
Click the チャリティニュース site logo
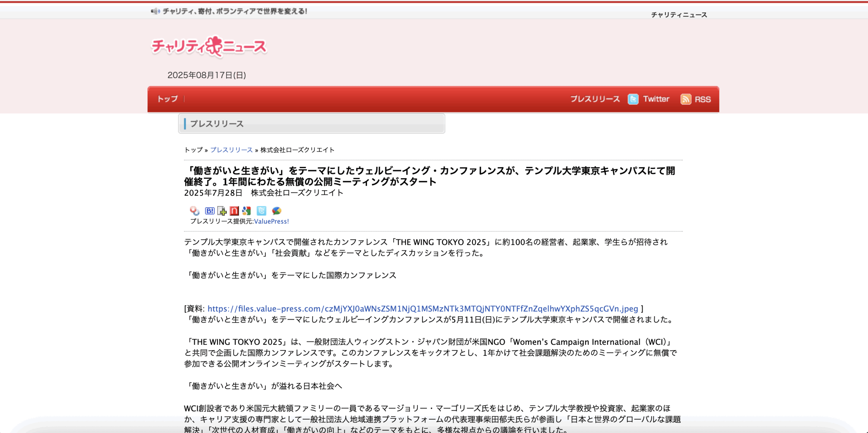(x=209, y=46)
